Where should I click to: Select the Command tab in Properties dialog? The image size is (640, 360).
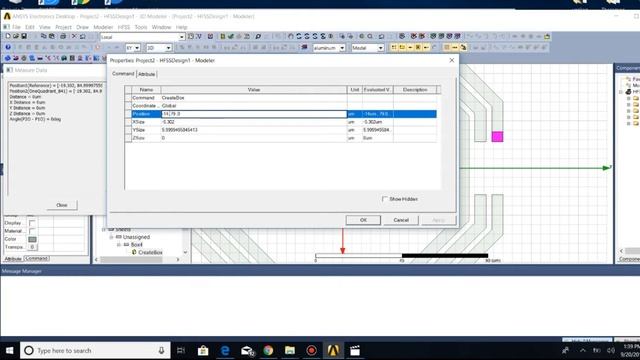point(123,73)
